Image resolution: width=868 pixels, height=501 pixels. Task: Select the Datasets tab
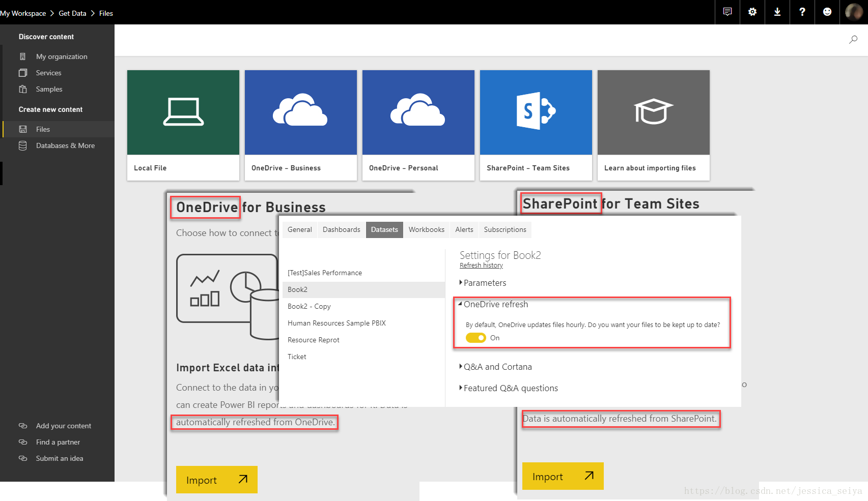(384, 229)
